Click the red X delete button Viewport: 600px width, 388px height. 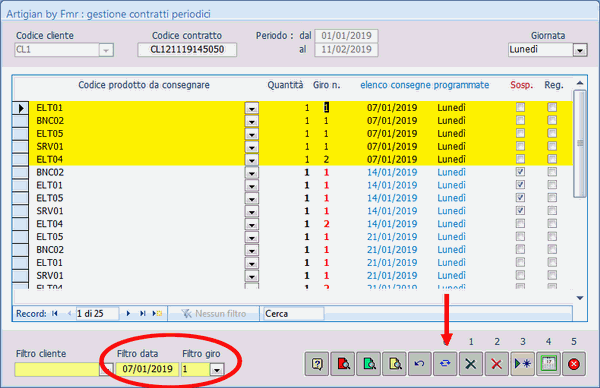[497, 364]
